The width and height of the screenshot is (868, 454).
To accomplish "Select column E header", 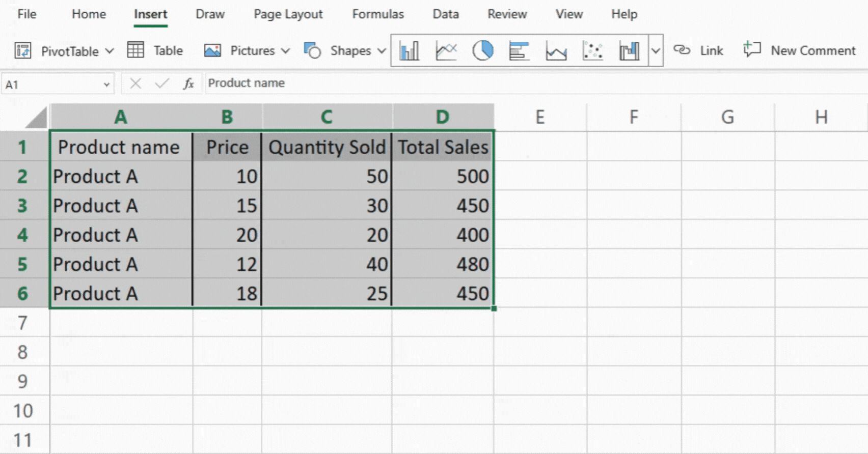I will pos(540,117).
